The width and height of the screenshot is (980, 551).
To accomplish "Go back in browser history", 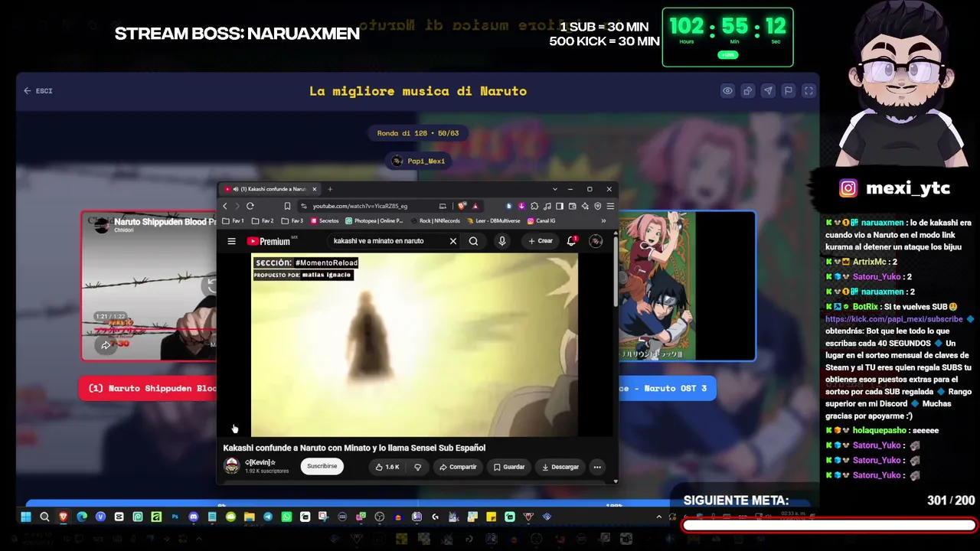I will (225, 206).
